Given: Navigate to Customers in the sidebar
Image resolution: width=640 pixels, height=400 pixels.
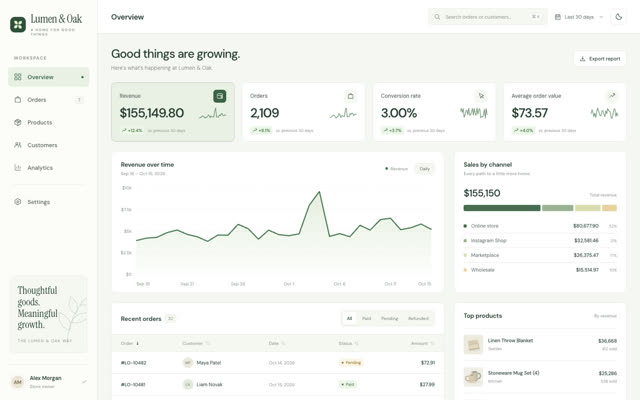Looking at the screenshot, I should coord(49,145).
